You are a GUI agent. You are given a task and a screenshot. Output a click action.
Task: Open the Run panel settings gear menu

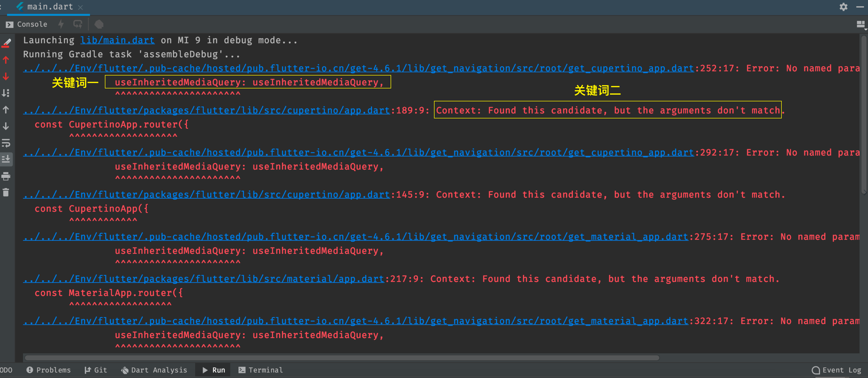coord(843,7)
